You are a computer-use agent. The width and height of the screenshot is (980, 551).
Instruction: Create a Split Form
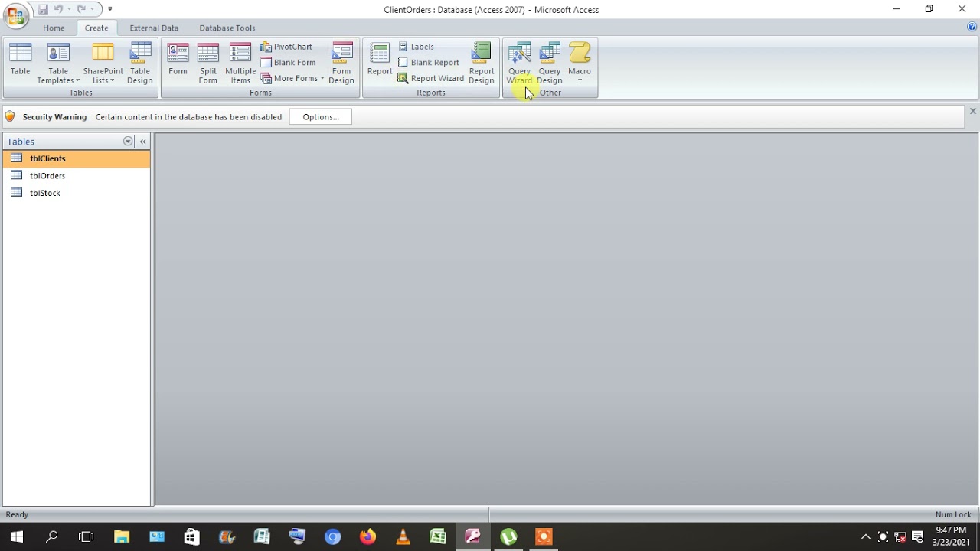coord(208,64)
